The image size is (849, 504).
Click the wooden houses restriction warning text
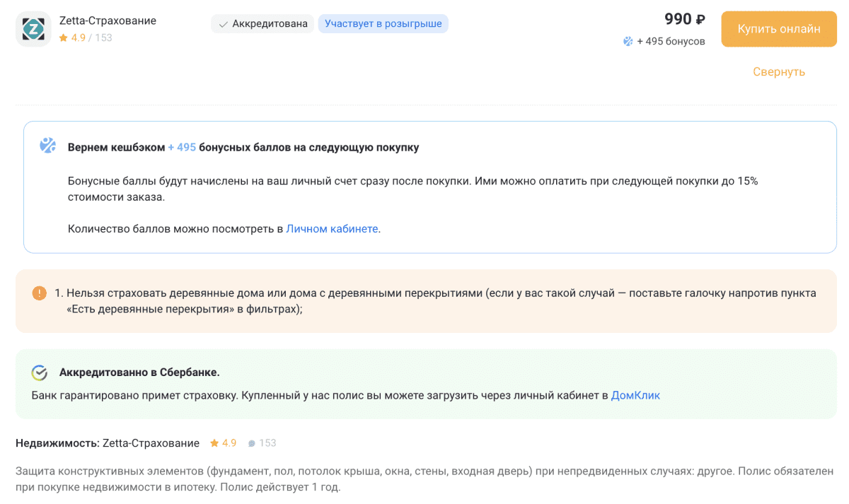tap(435, 300)
